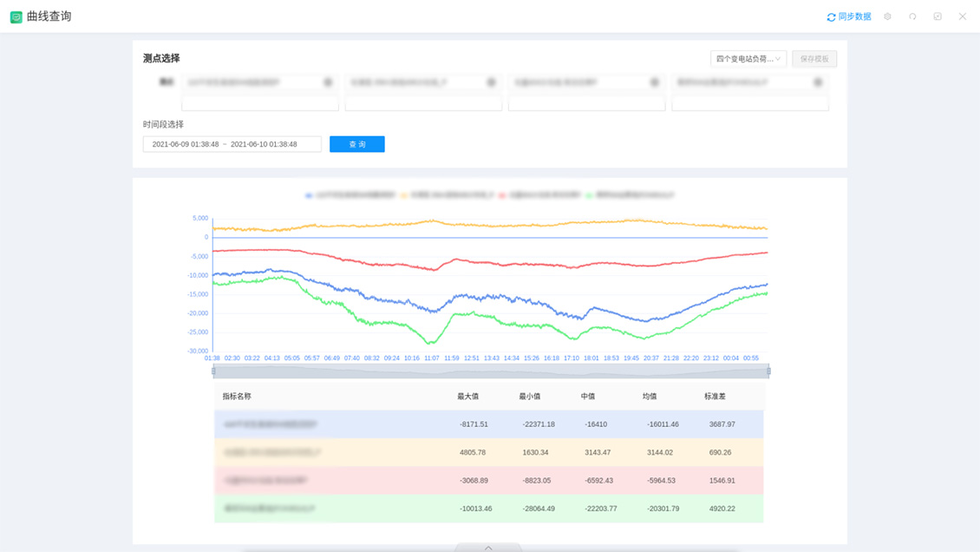Click the median value -16410
Image resolution: width=980 pixels, height=552 pixels.
click(596, 424)
